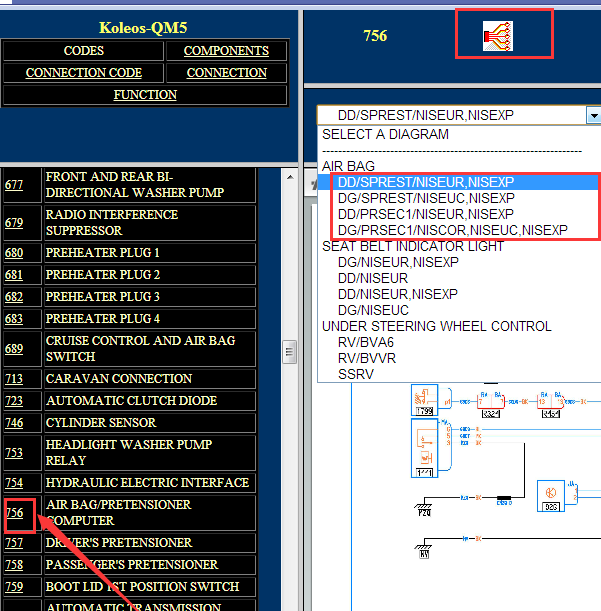Image resolution: width=601 pixels, height=611 pixels.
Task: Open component code 757
Action: pyautogui.click(x=14, y=543)
